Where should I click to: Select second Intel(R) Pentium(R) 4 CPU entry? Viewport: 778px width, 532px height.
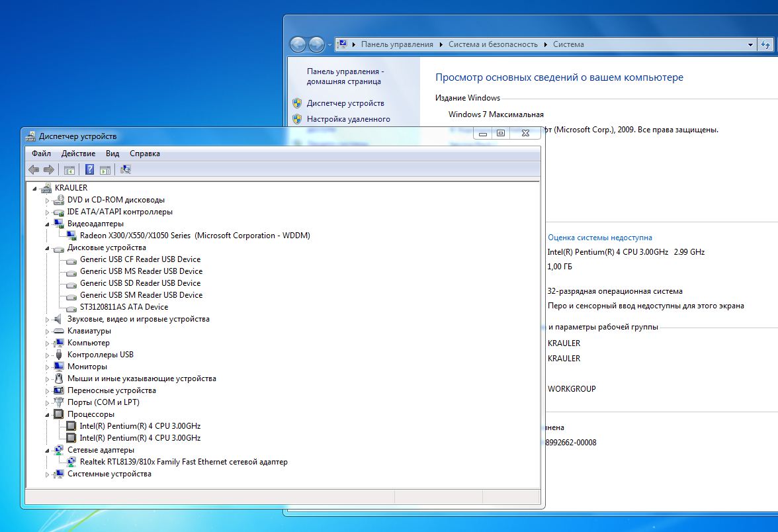(140, 438)
